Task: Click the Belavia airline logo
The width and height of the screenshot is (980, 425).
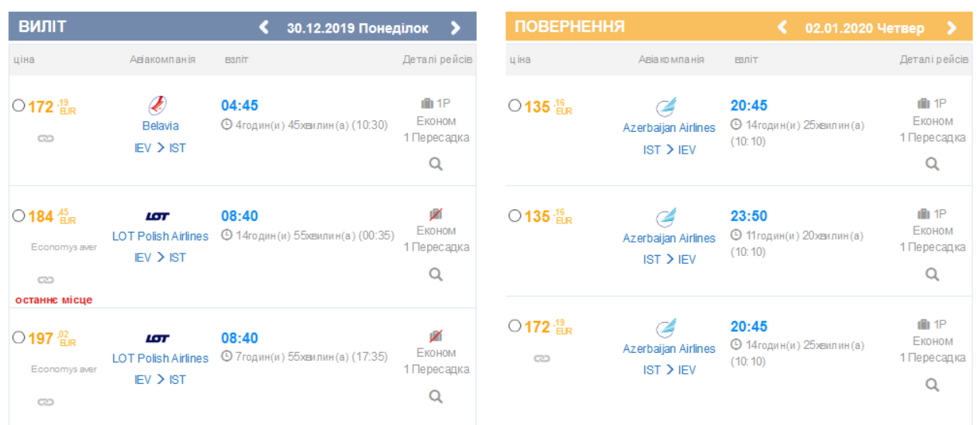Action: point(160,105)
